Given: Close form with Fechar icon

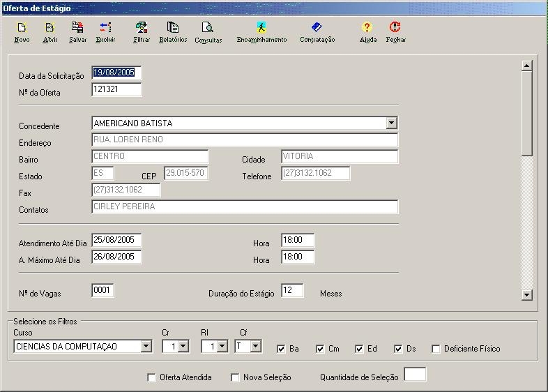Looking at the screenshot, I should point(395,28).
